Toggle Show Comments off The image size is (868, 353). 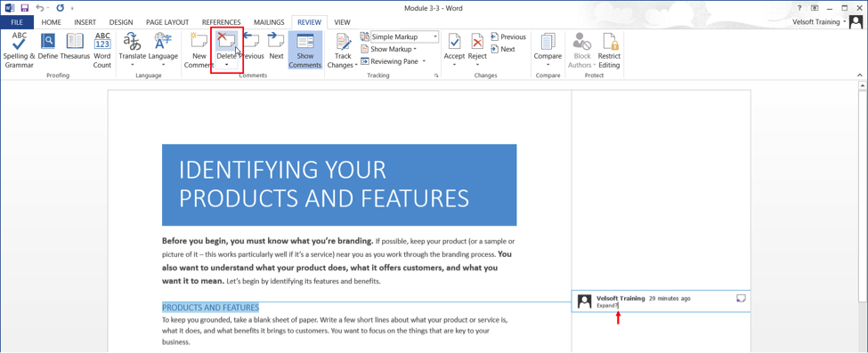[x=305, y=51]
